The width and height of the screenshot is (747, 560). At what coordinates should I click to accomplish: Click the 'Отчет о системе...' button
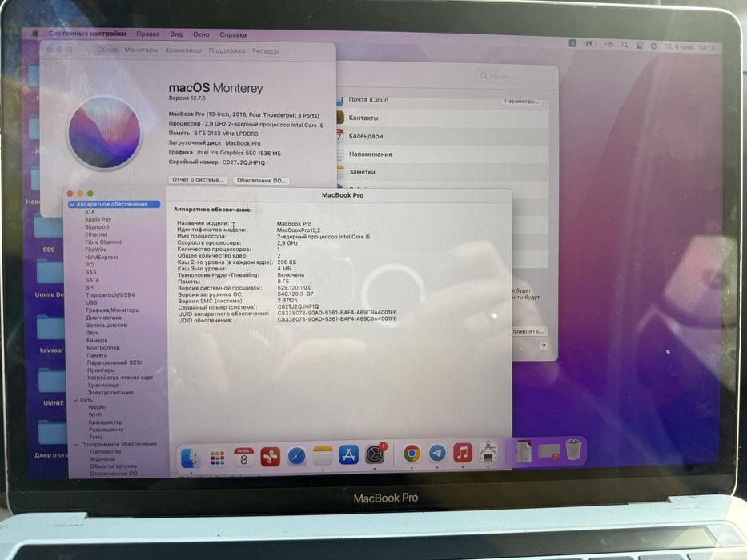click(198, 179)
